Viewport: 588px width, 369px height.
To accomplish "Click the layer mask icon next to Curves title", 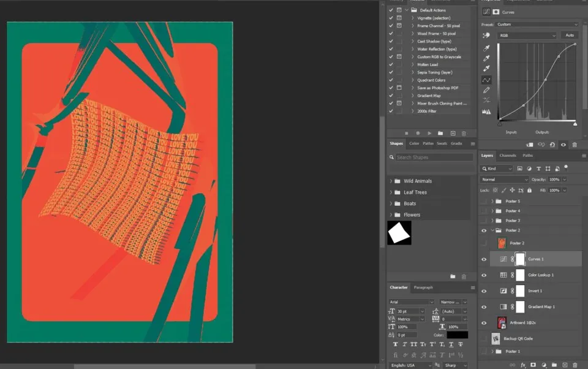I will point(496,12).
